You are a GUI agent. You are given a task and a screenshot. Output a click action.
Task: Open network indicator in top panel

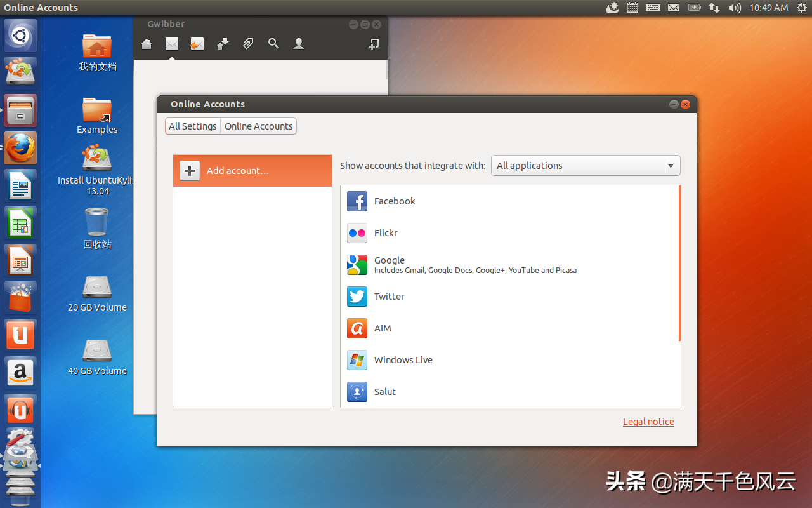point(714,8)
